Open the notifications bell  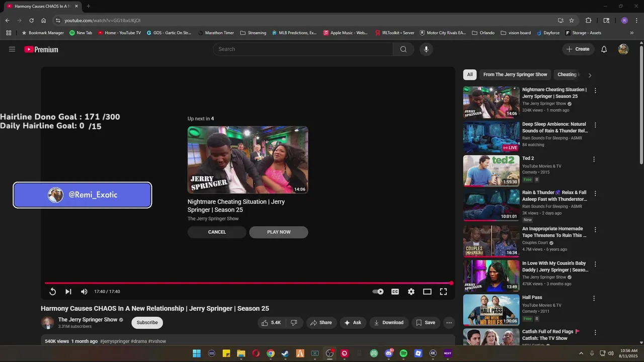pos(604,49)
